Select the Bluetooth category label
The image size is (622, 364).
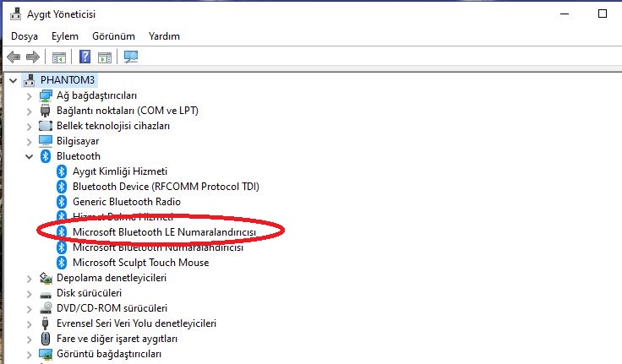(x=78, y=156)
